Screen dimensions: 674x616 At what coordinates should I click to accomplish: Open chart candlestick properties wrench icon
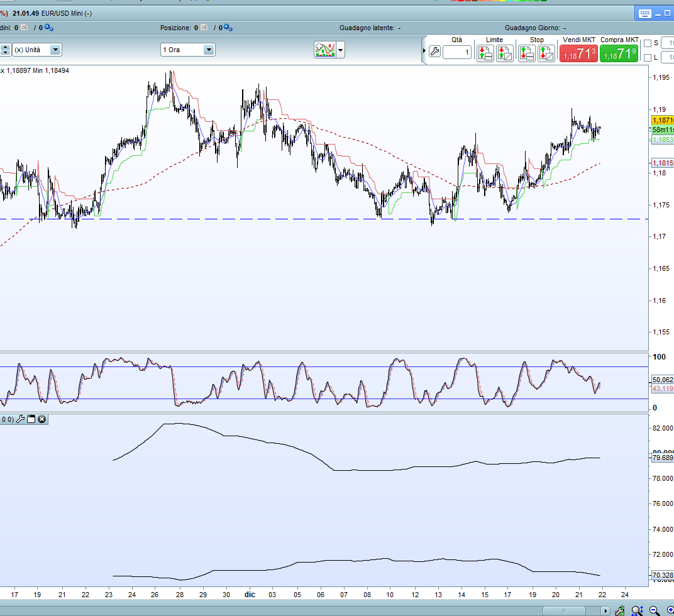(x=619, y=610)
